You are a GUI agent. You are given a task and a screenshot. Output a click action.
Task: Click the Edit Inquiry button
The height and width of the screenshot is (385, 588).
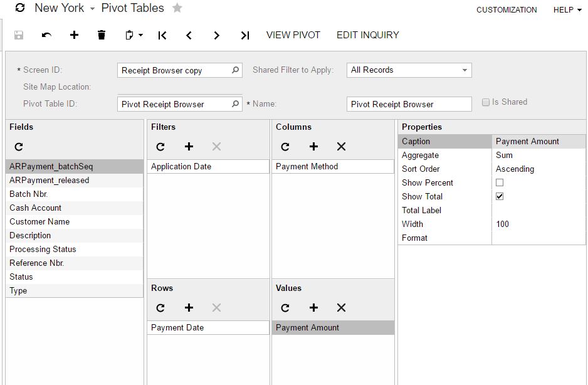coord(368,35)
